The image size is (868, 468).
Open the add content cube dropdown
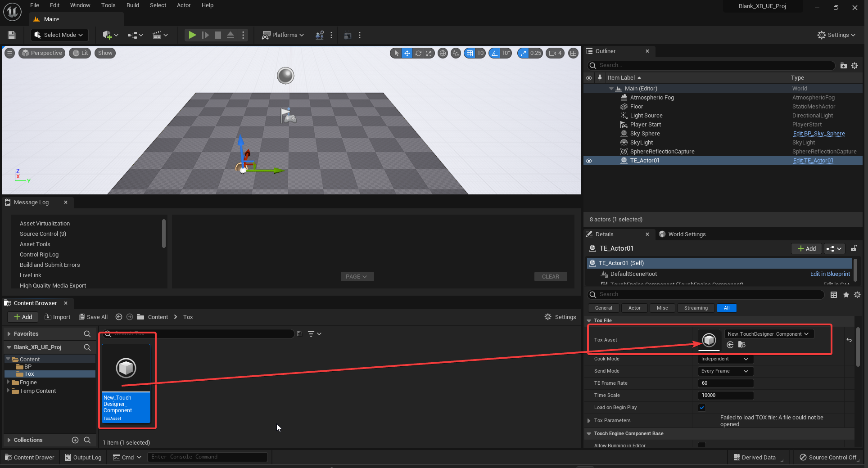110,35
